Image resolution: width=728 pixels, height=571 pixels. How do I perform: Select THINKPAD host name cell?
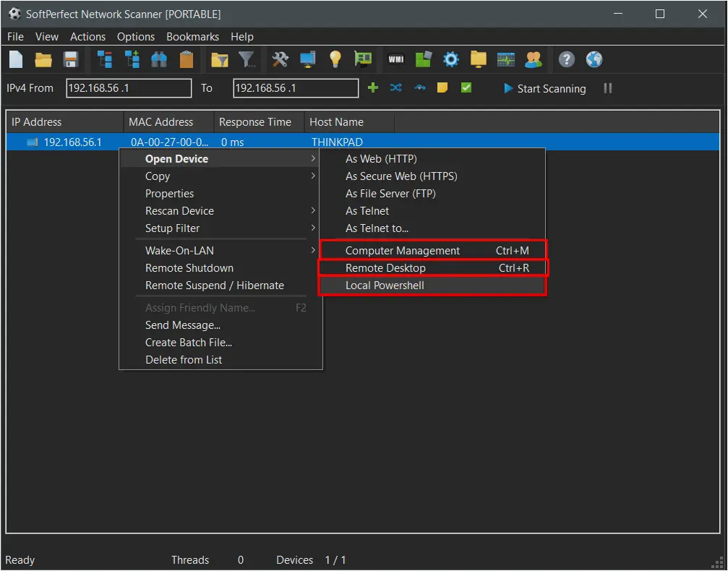pos(337,142)
